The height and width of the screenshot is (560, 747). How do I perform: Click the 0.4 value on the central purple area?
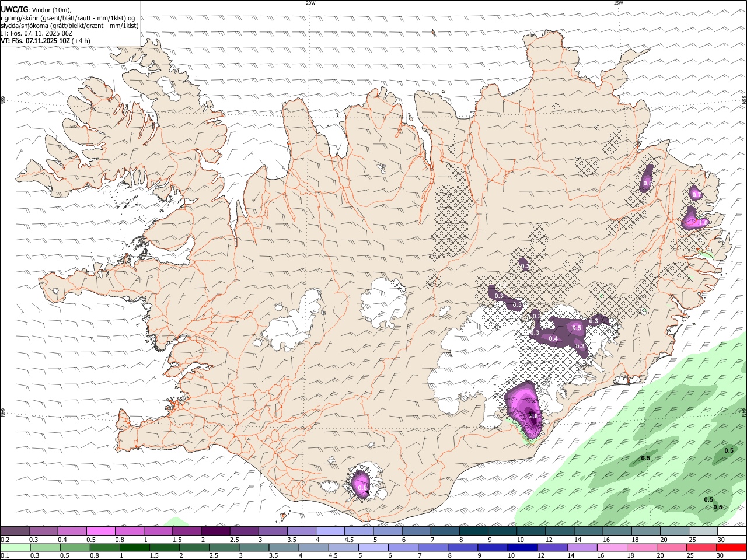pos(554,339)
